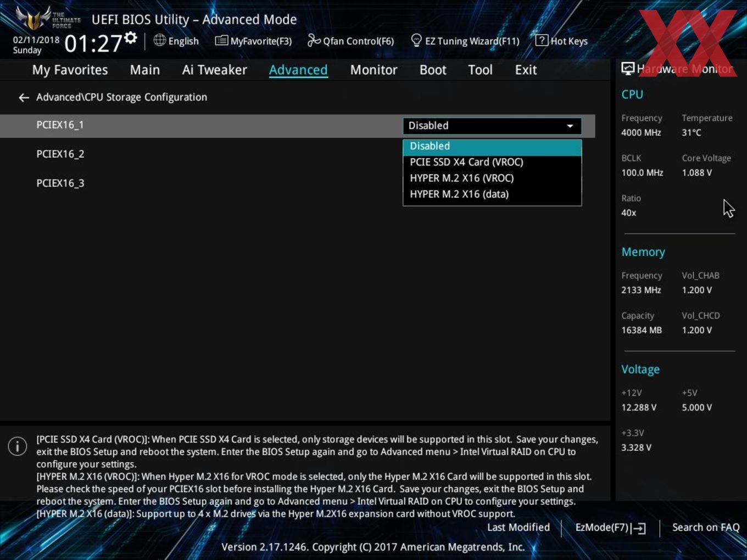This screenshot has height=560, width=747.
Task: Click the Memory Frequency value 2133 MHz
Action: point(641,290)
